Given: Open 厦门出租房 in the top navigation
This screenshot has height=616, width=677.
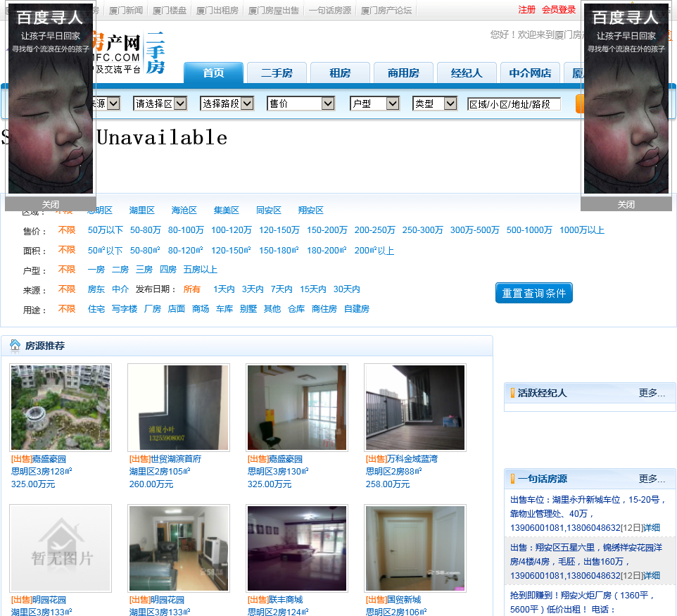Looking at the screenshot, I should click(217, 11).
